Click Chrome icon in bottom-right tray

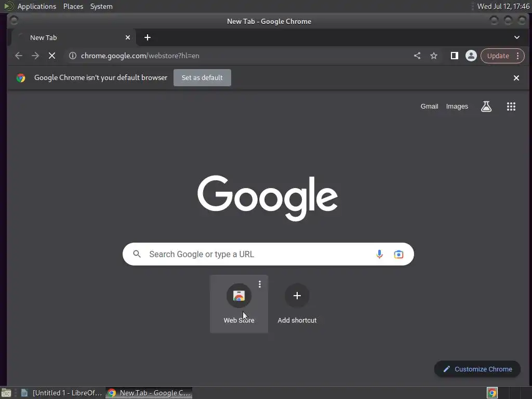pos(492,393)
